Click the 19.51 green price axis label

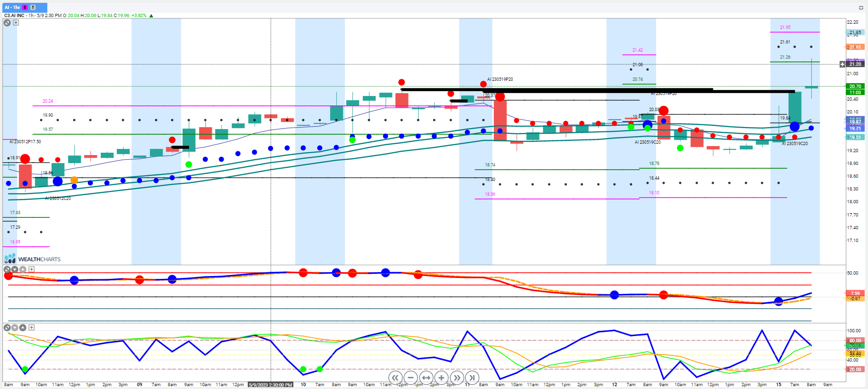855,138
